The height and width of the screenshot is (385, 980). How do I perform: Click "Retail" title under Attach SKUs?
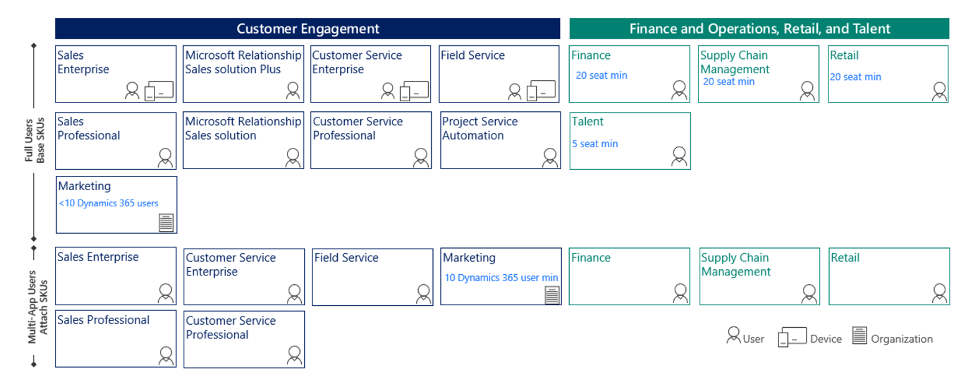[845, 257]
